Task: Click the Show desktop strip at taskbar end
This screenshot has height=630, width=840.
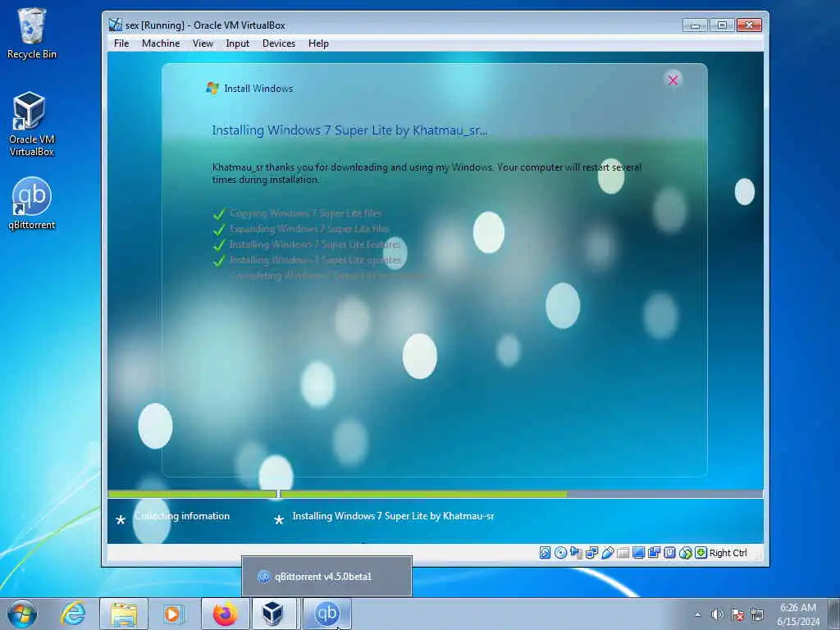Action: click(x=835, y=614)
